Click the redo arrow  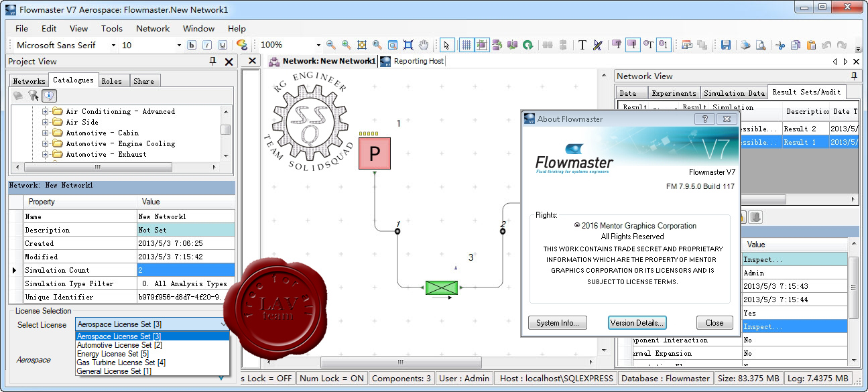click(841, 45)
